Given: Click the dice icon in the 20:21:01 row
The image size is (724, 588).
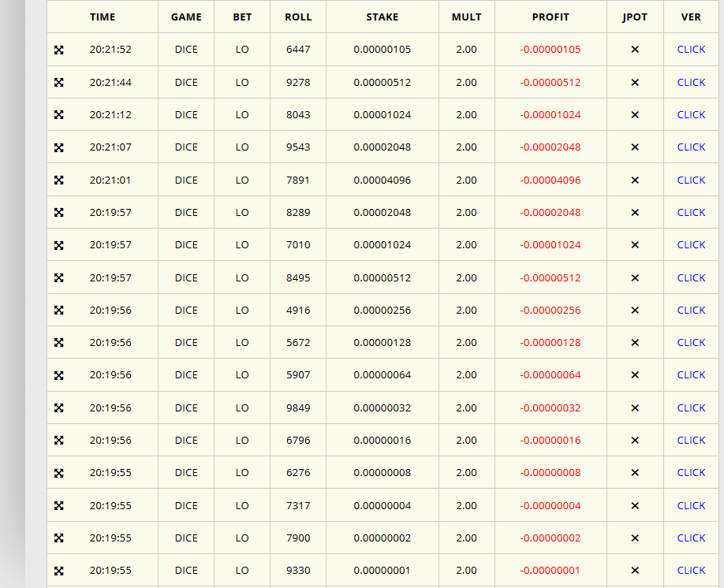Looking at the screenshot, I should [58, 180].
